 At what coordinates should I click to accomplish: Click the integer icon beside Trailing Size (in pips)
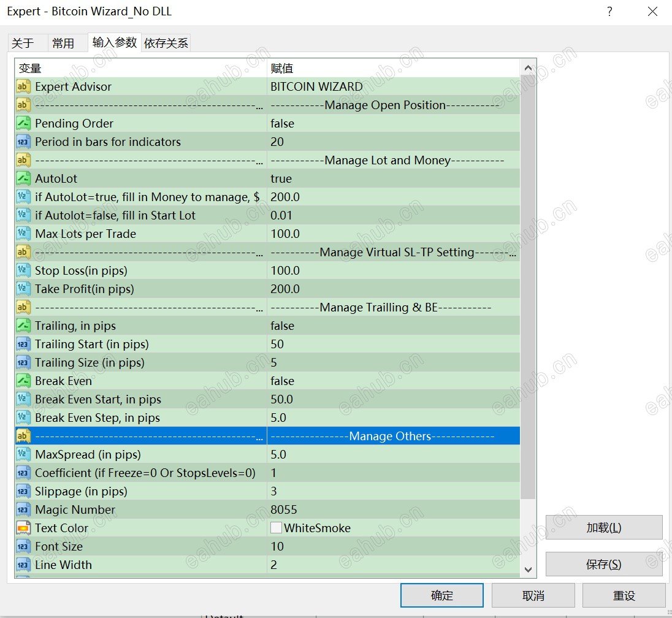(x=23, y=363)
